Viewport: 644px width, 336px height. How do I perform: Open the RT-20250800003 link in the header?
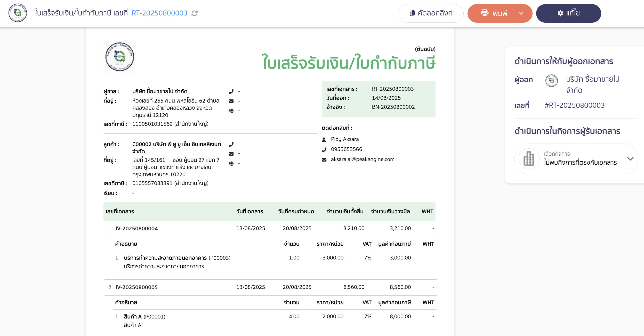click(159, 13)
